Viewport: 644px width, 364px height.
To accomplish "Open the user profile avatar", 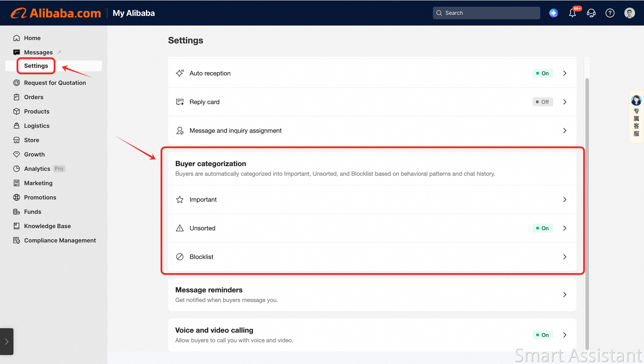I will click(629, 13).
